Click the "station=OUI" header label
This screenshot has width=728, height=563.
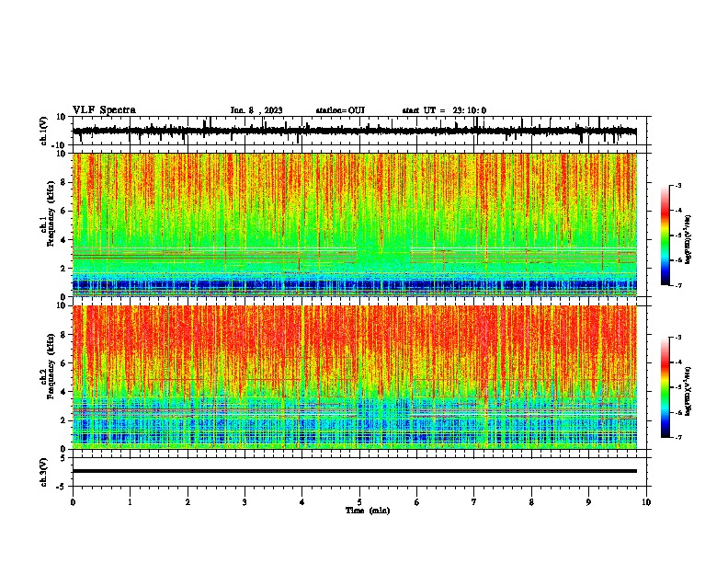point(340,110)
